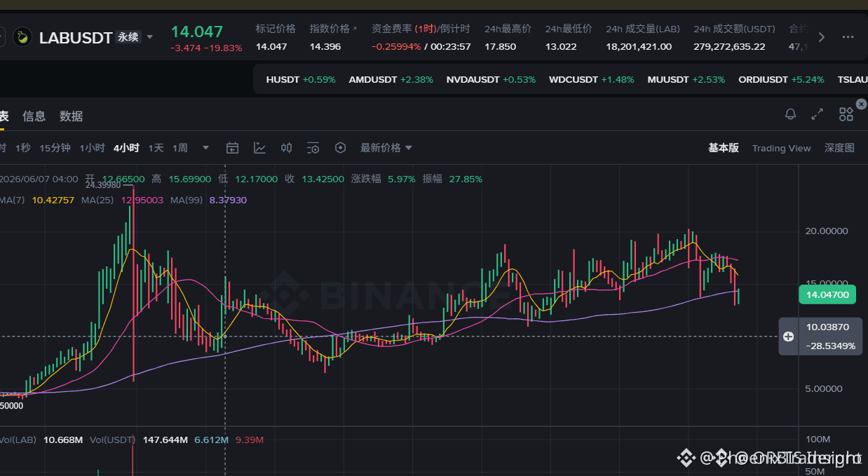Switch to 深度图 depth chart mode
Viewport: 868px width, 476px height.
(839, 148)
